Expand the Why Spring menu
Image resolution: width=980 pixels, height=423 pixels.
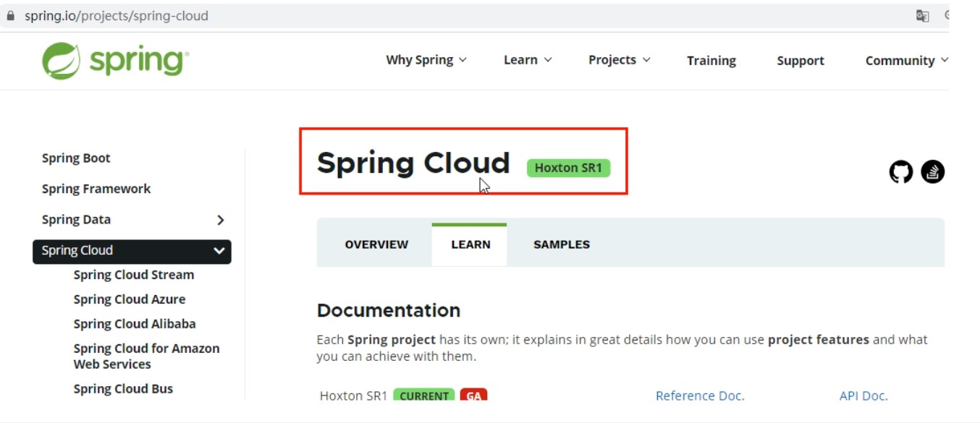click(x=426, y=60)
